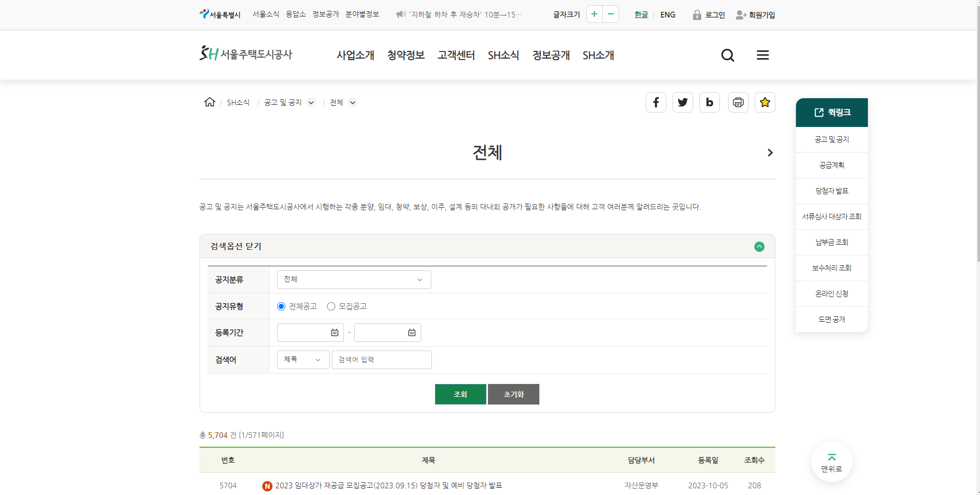Image resolution: width=980 pixels, height=495 pixels.
Task: Open the 공지분류 전체 dropdown
Action: coord(354,280)
